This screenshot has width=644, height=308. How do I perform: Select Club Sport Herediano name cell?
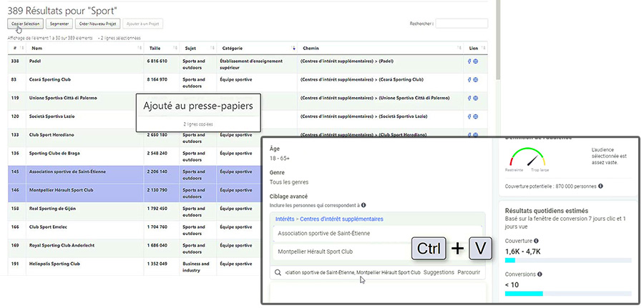coord(84,138)
